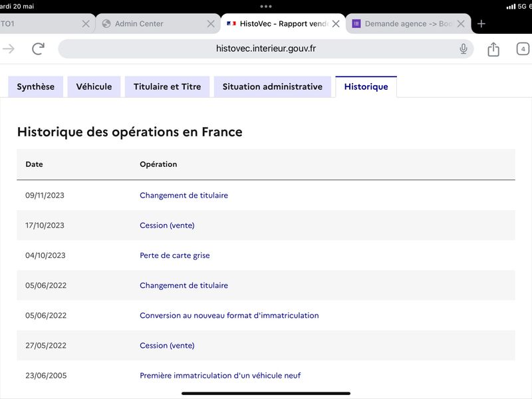Image resolution: width=532 pixels, height=399 pixels.
Task: Tap the home indicator bar at bottom
Action: 265,394
